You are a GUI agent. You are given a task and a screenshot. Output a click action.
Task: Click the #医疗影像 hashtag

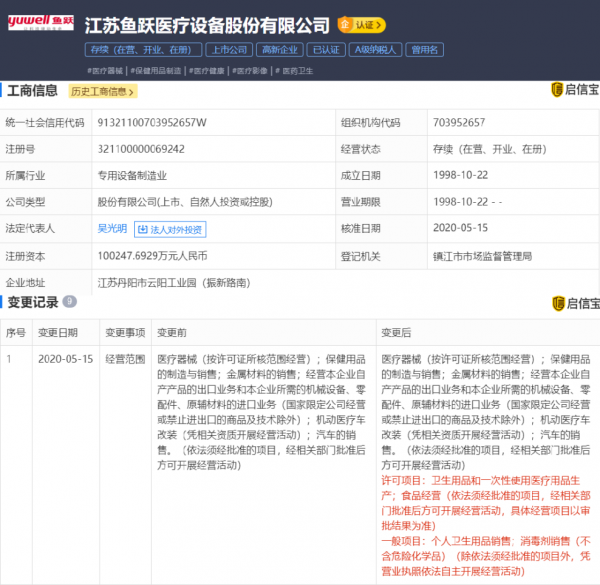(x=250, y=71)
